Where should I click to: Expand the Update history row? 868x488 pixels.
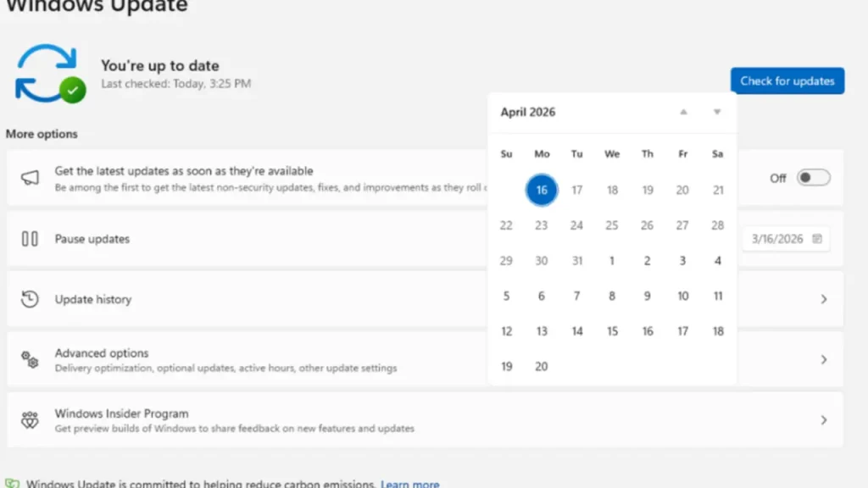click(823, 299)
